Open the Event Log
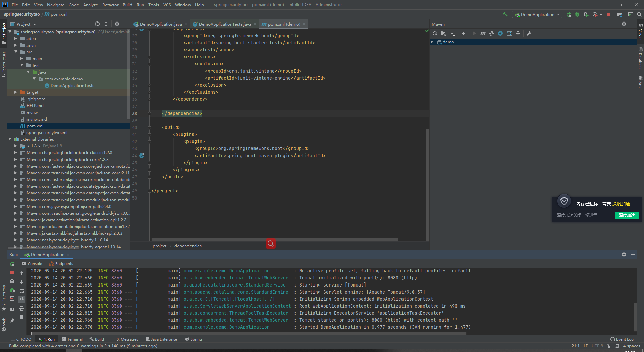644x352 pixels. pyautogui.click(x=622, y=339)
